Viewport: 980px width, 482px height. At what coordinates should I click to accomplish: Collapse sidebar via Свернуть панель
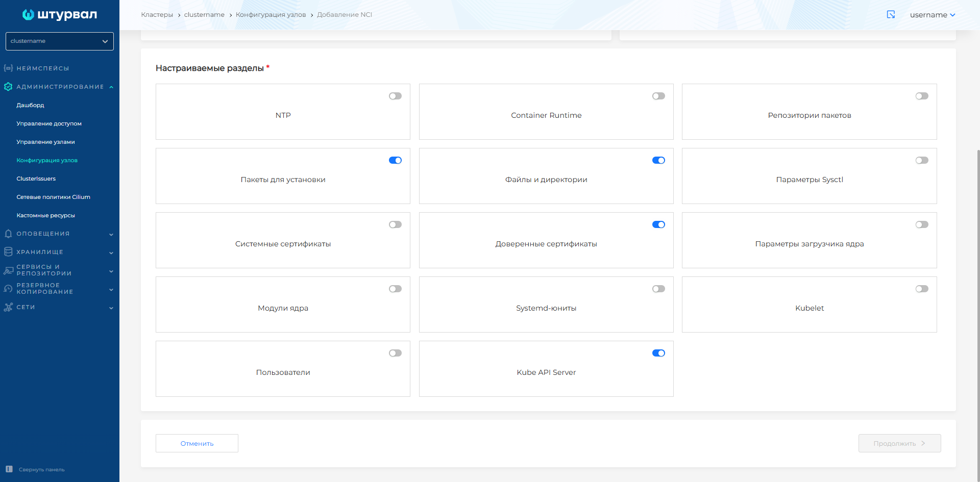click(41, 470)
